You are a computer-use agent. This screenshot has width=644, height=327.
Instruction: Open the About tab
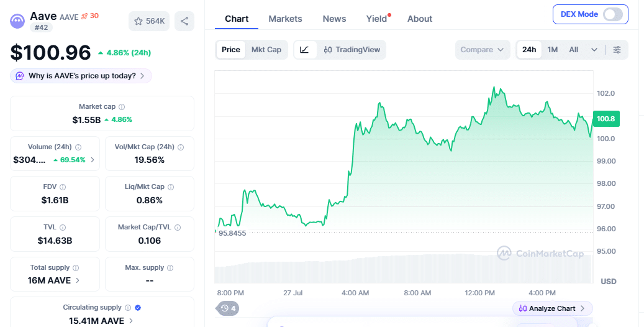(420, 19)
